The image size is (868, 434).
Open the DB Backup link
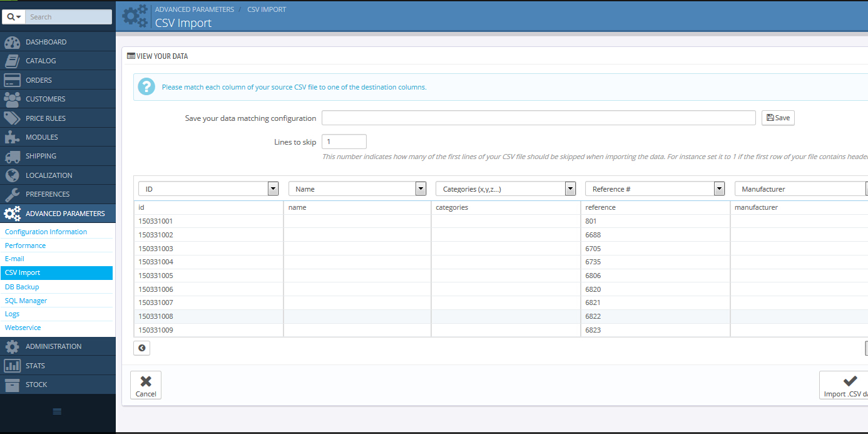tap(22, 287)
